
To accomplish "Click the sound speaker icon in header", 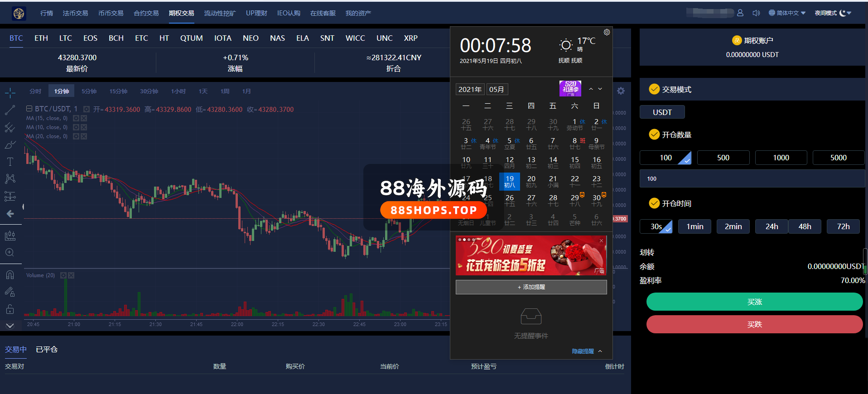I will click(x=756, y=13).
